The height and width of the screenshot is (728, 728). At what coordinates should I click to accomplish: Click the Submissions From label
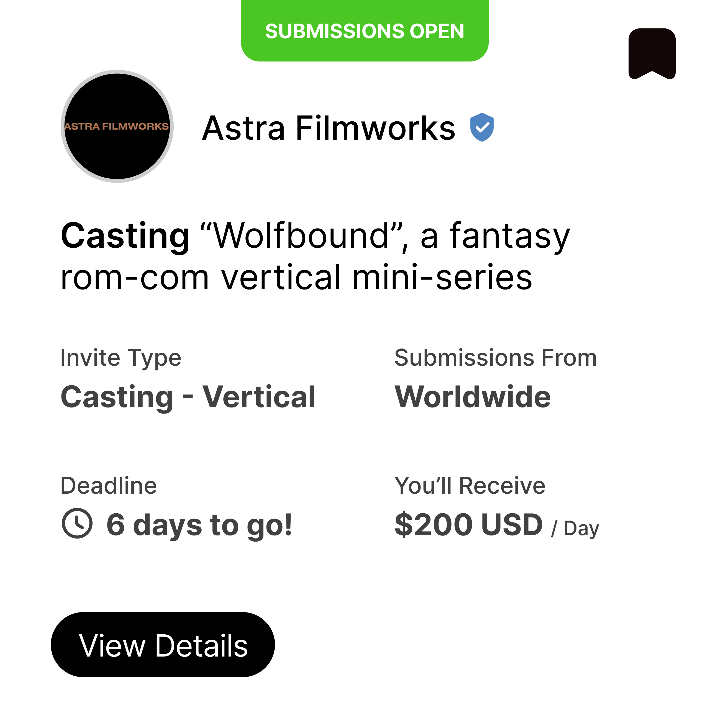tap(496, 357)
